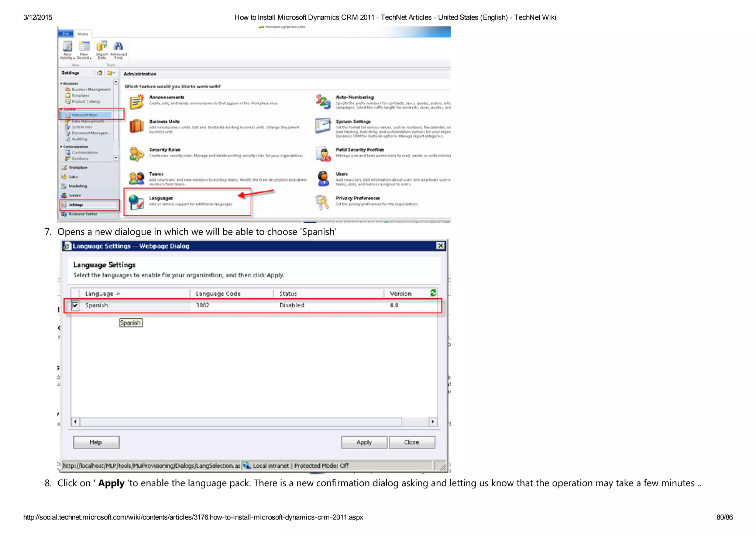Image resolution: width=756 pixels, height=535 pixels.
Task: Open the Announcements note icon
Action: (x=137, y=102)
